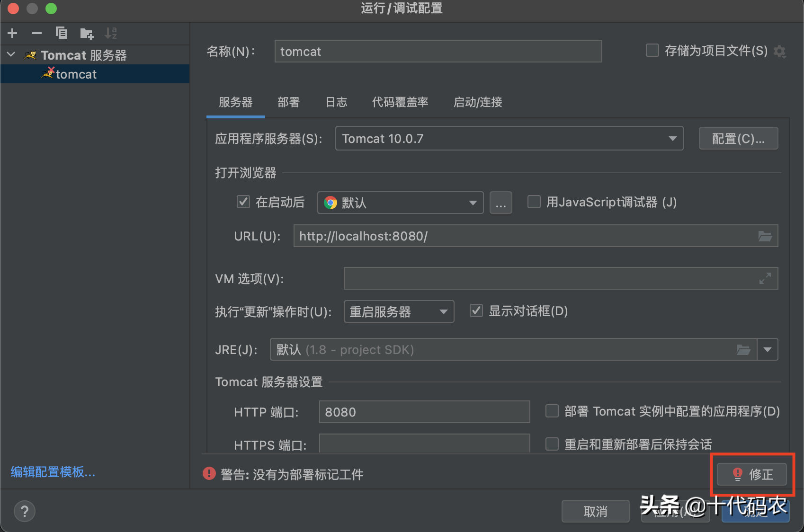Click the HTTPS 端口 input field

click(x=424, y=443)
